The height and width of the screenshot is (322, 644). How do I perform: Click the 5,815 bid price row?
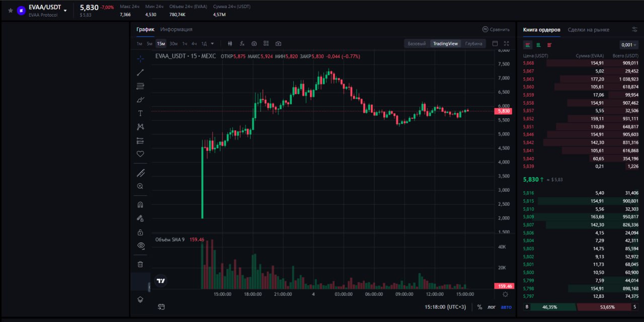pyautogui.click(x=528, y=201)
